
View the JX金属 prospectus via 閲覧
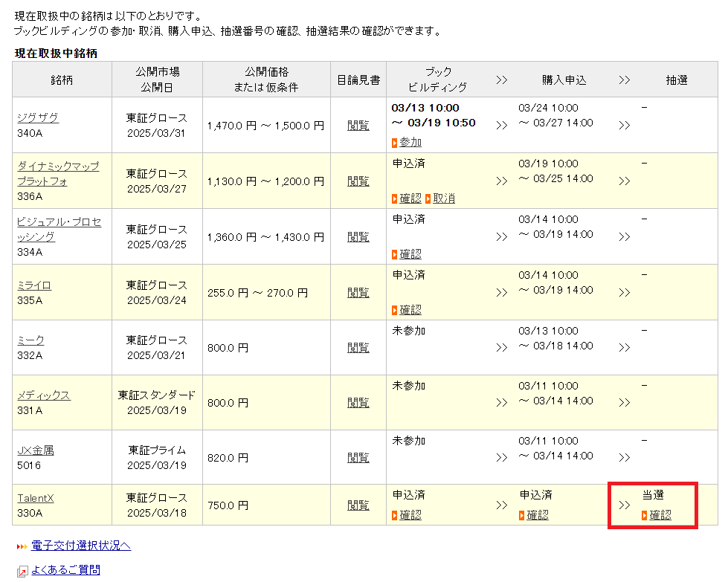358,457
